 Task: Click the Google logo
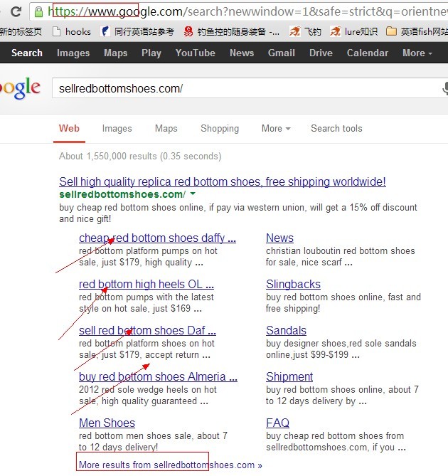click(20, 88)
